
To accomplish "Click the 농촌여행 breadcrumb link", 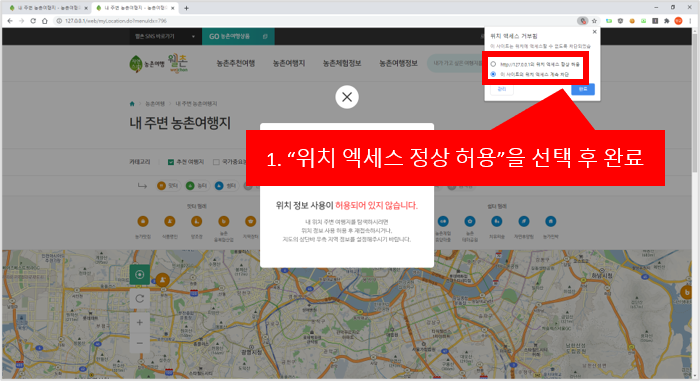I will (155, 104).
